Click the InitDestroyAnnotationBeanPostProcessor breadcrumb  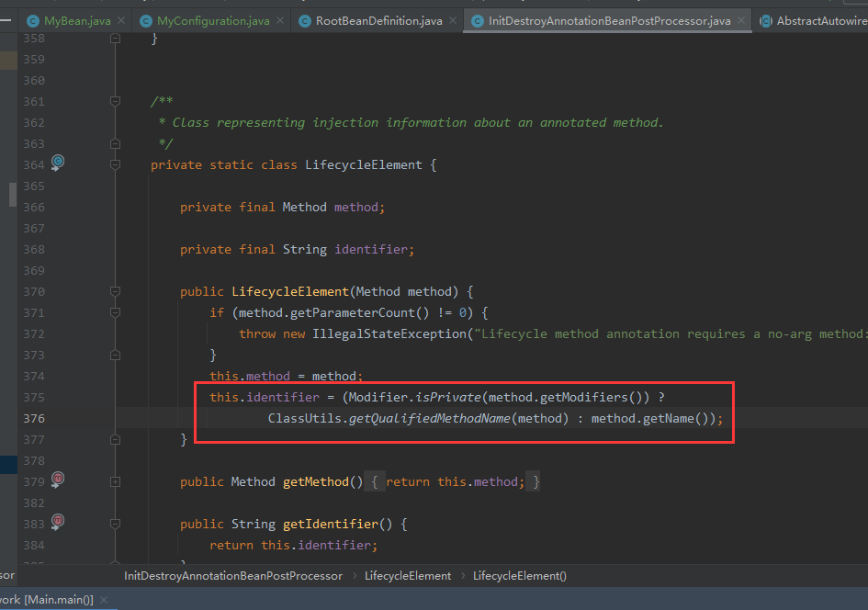point(233,576)
